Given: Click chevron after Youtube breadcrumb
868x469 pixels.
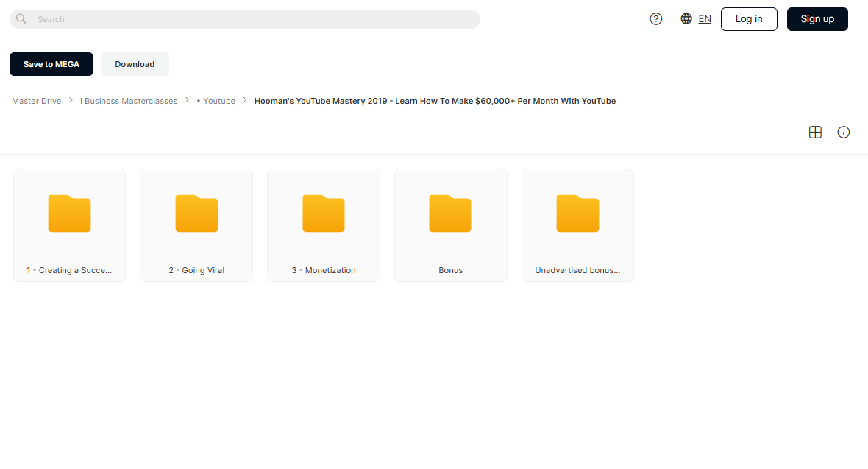Looking at the screenshot, I should 245,100.
